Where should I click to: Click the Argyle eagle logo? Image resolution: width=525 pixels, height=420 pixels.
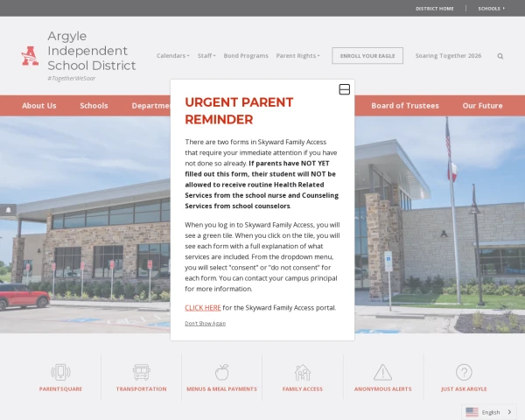tap(30, 56)
